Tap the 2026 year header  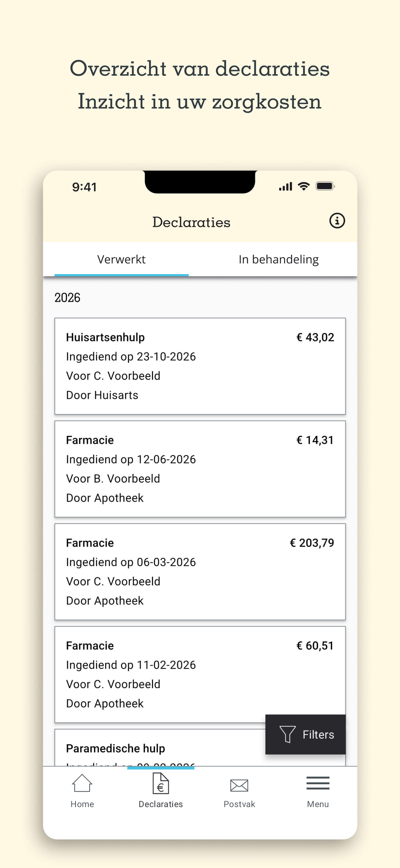(67, 298)
